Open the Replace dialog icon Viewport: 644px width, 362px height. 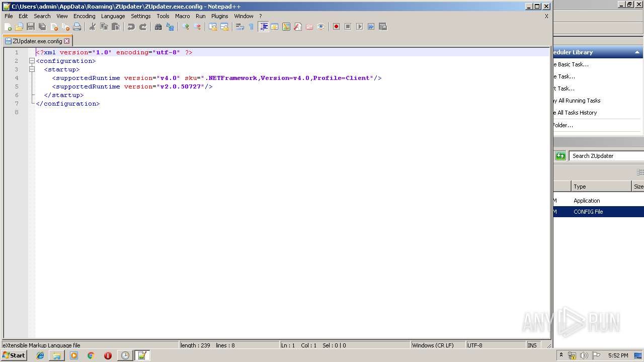click(170, 27)
